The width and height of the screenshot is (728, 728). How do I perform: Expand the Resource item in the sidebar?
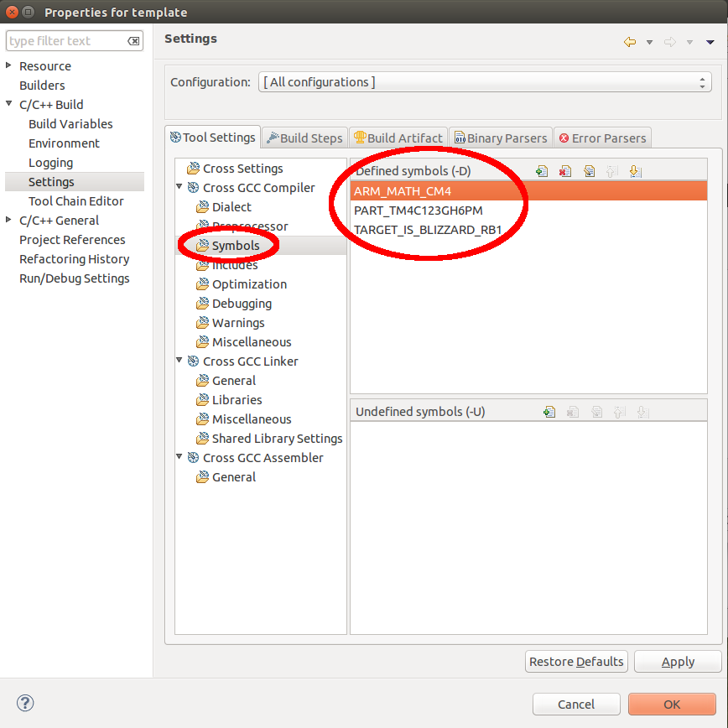pyautogui.click(x=8, y=65)
